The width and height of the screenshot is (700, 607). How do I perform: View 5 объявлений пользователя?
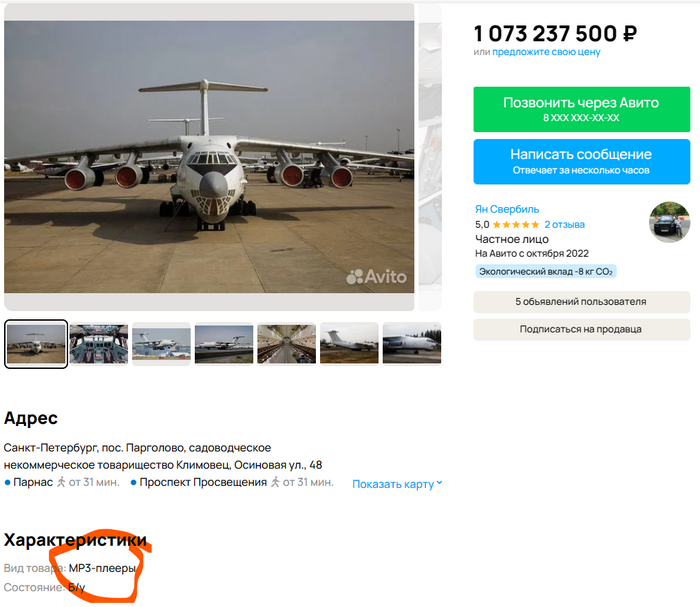pos(582,302)
